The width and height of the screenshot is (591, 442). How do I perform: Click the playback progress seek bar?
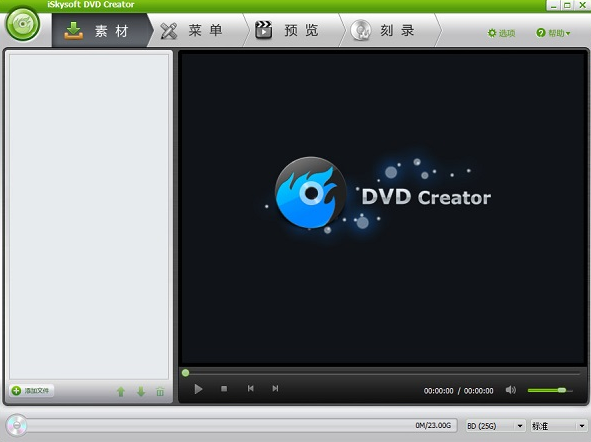[381, 373]
